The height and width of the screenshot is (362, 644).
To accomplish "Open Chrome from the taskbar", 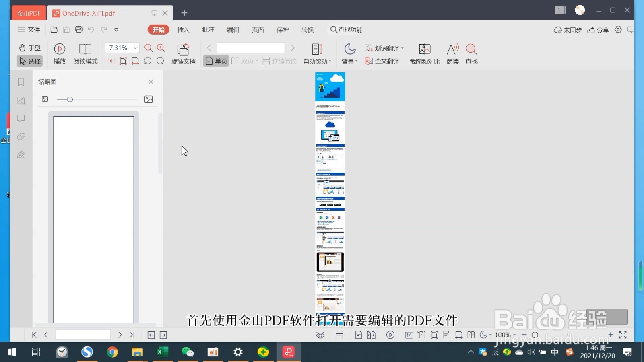I will pos(112,352).
